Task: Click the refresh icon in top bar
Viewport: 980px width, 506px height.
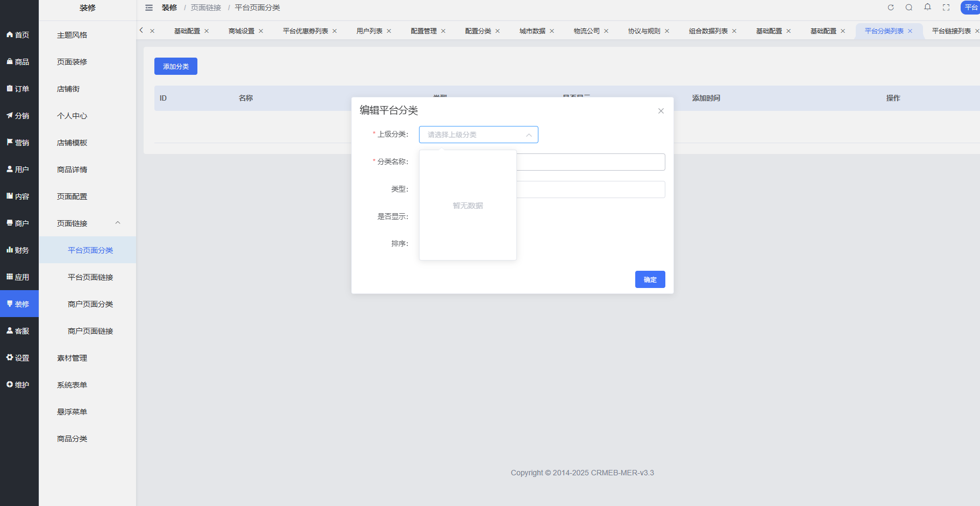Action: click(x=891, y=8)
